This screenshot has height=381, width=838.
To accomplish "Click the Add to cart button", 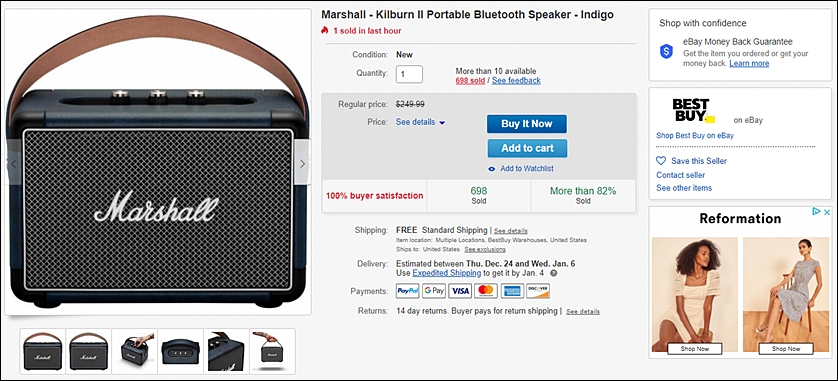I will [x=527, y=149].
